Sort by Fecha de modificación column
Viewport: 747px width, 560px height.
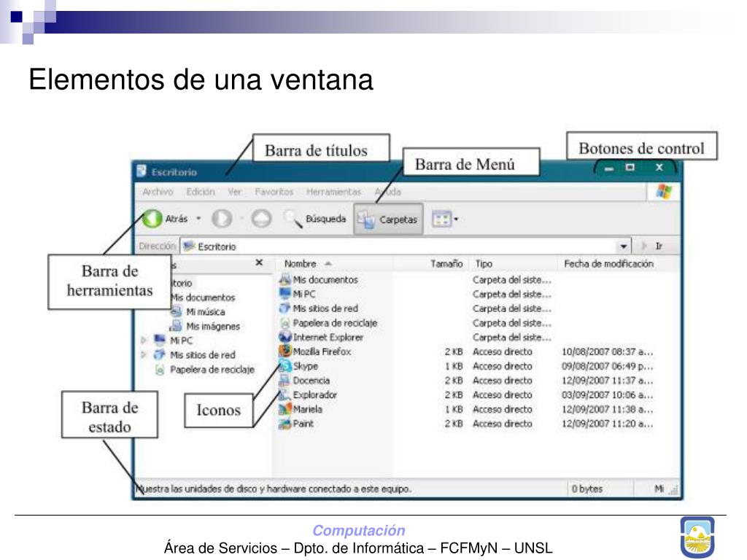(x=609, y=263)
